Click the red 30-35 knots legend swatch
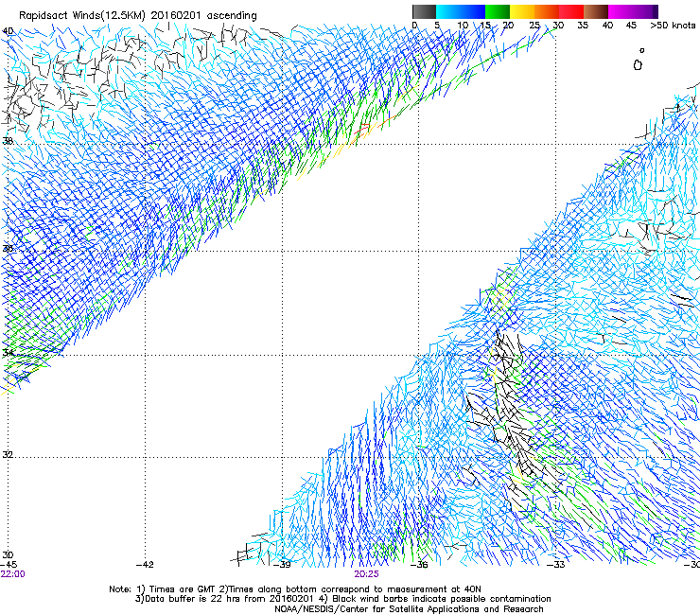This screenshot has width=700, height=615. point(571,11)
